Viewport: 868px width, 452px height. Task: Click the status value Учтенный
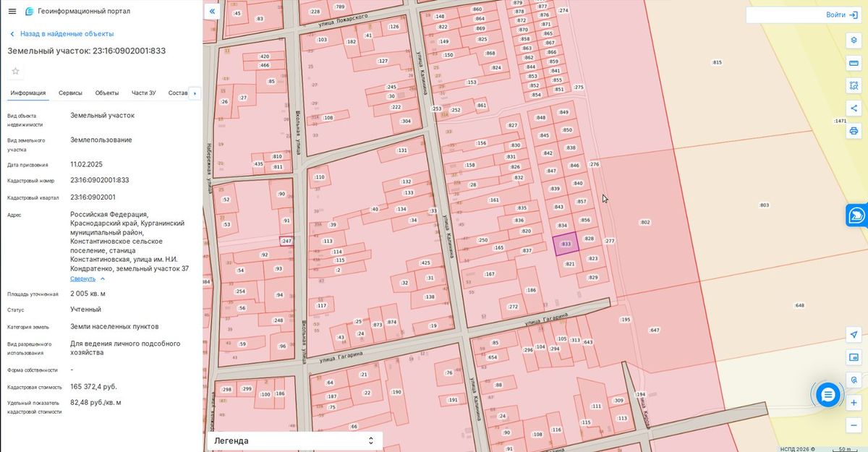pos(85,310)
